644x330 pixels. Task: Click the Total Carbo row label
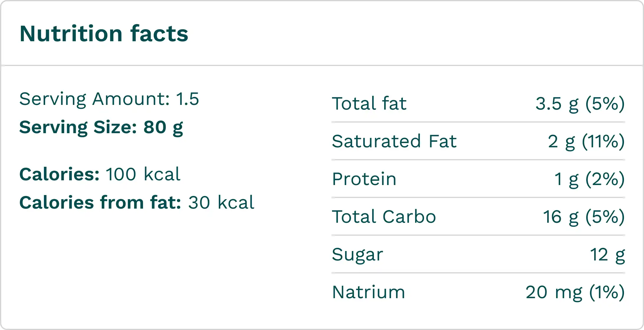coord(384,217)
